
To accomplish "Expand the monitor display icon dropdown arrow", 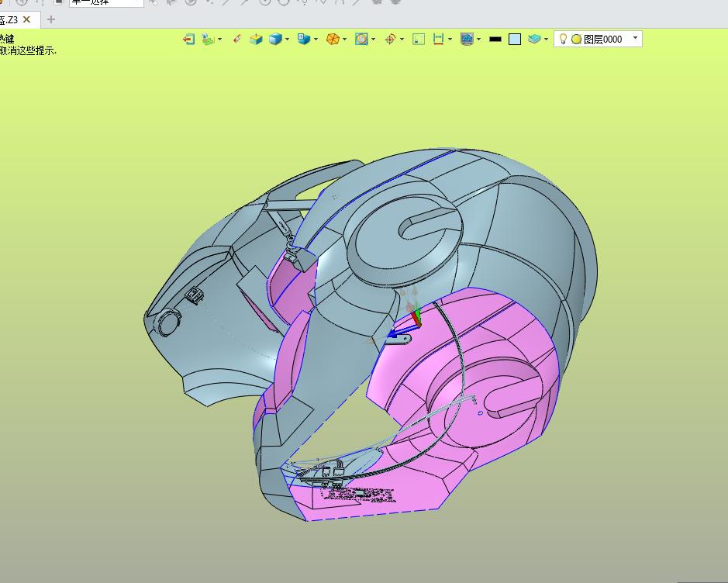I will tap(478, 40).
